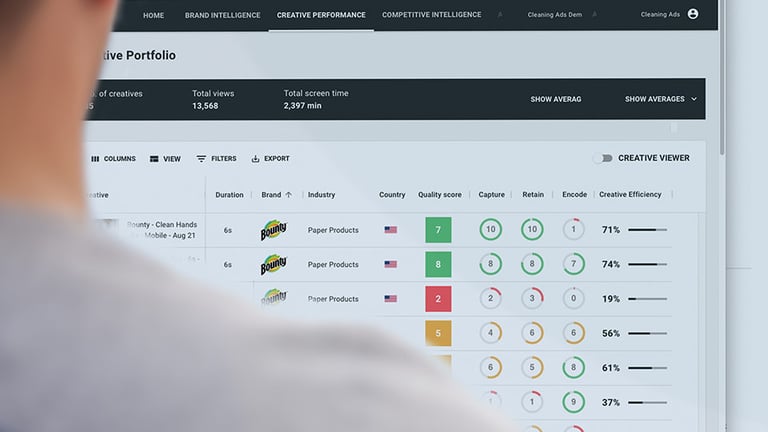The height and width of the screenshot is (432, 768).
Task: Click Total screen time 2,397 min
Action: (x=302, y=105)
